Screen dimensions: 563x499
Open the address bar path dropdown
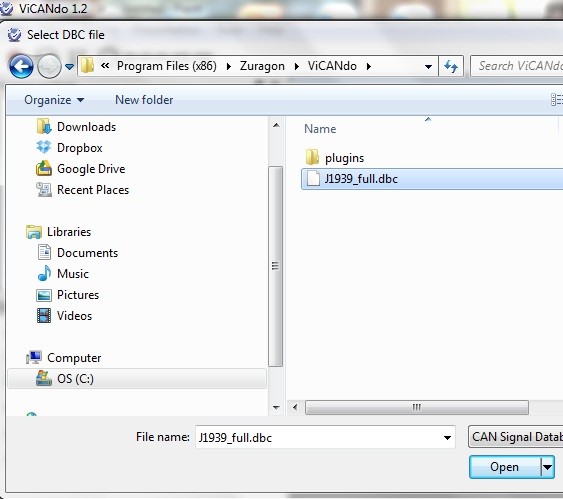[428, 66]
